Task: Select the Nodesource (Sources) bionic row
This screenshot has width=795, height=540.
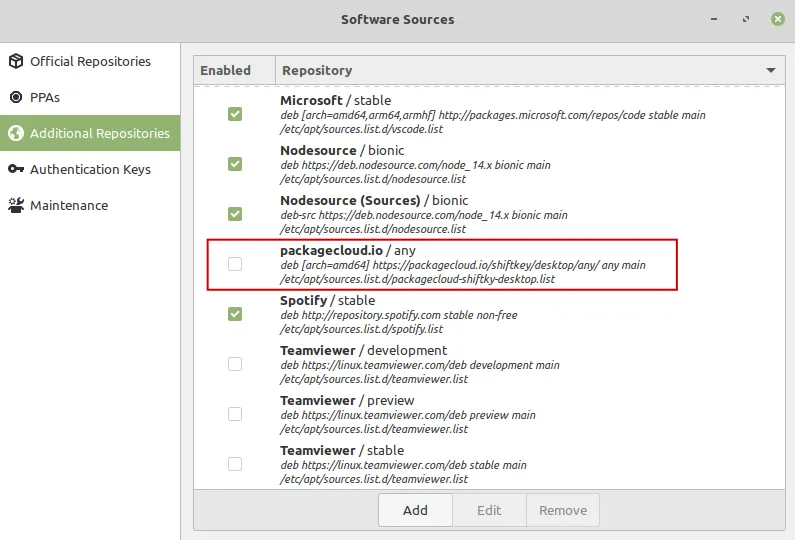Action: click(489, 214)
